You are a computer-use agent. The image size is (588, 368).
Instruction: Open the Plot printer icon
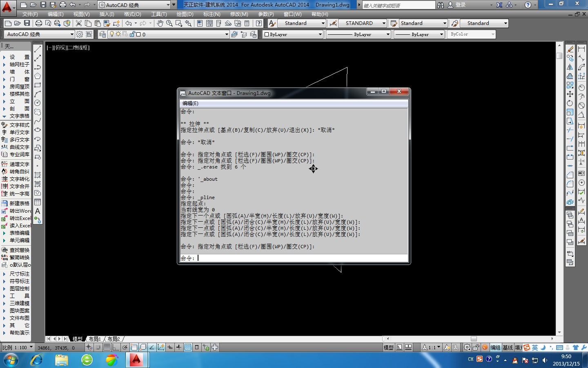39,23
